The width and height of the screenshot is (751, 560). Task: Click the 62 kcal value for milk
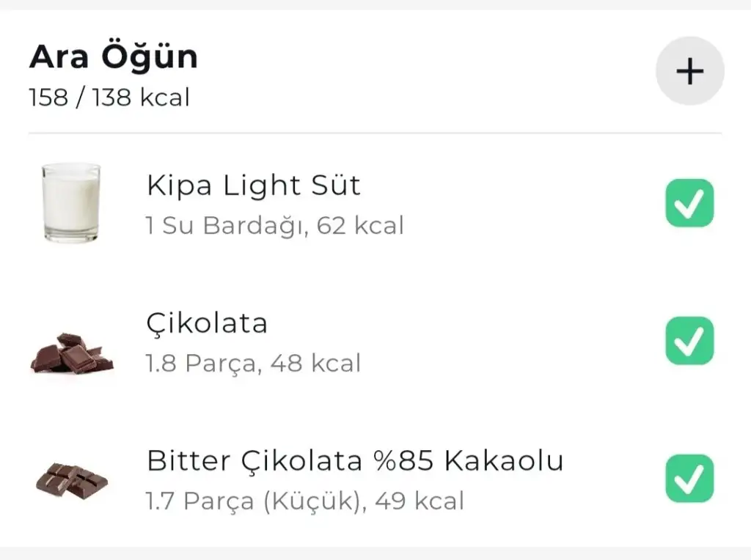(x=361, y=226)
